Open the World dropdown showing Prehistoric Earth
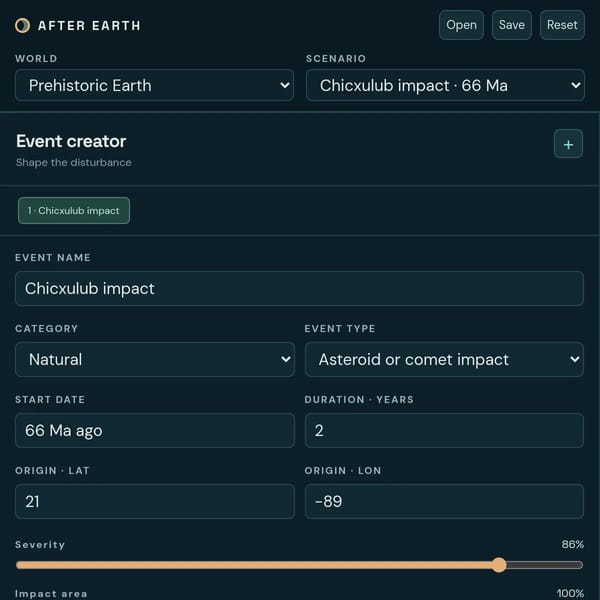This screenshot has height=600, width=600. tap(154, 85)
